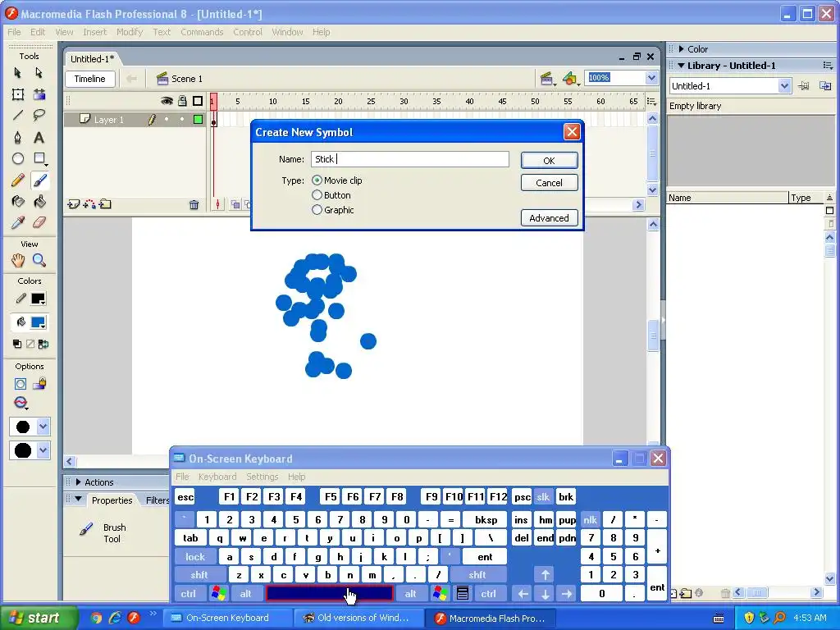
Task: Click Insert Layer icon in timeline
Action: pos(73,204)
